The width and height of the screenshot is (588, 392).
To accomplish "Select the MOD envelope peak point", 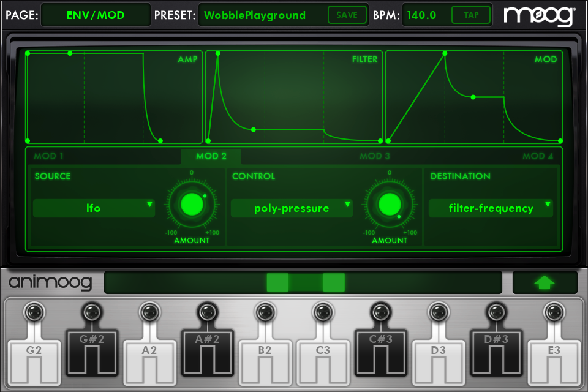I will [445, 54].
